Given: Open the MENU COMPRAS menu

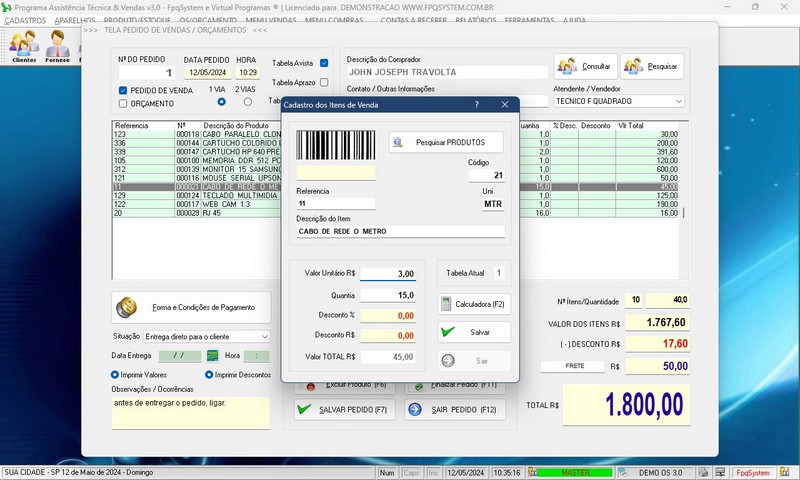Looking at the screenshot, I should pos(334,20).
